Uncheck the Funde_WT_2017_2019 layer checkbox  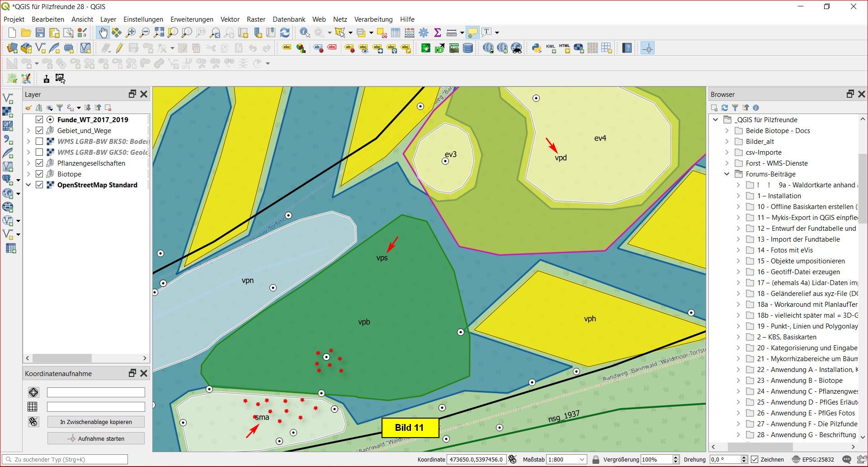[39, 120]
